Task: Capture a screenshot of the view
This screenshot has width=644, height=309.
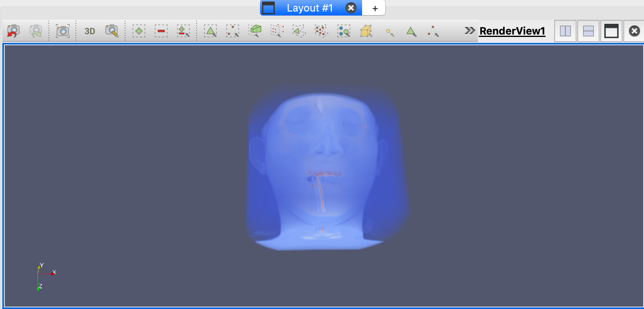Action: pyautogui.click(x=63, y=31)
